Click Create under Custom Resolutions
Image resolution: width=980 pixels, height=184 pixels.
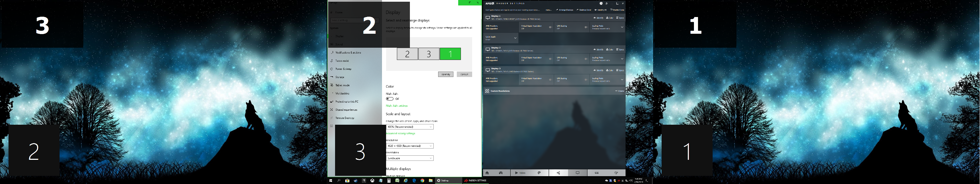[x=620, y=91]
